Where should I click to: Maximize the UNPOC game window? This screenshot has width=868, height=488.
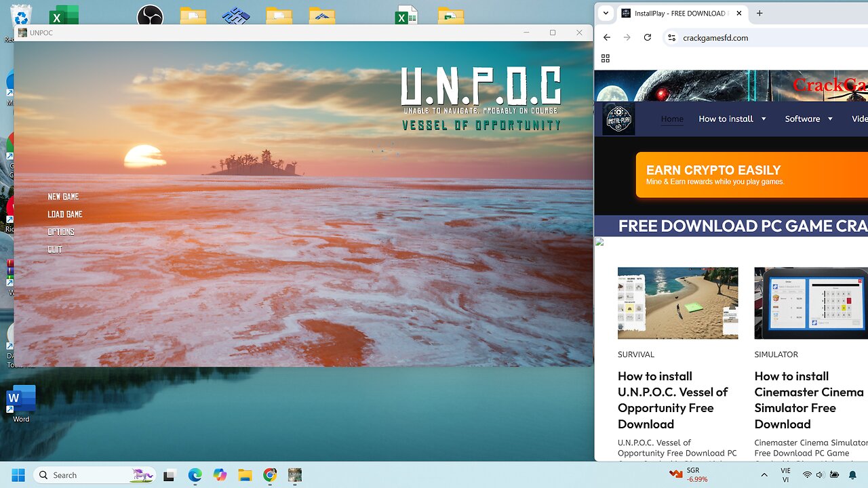pyautogui.click(x=553, y=33)
